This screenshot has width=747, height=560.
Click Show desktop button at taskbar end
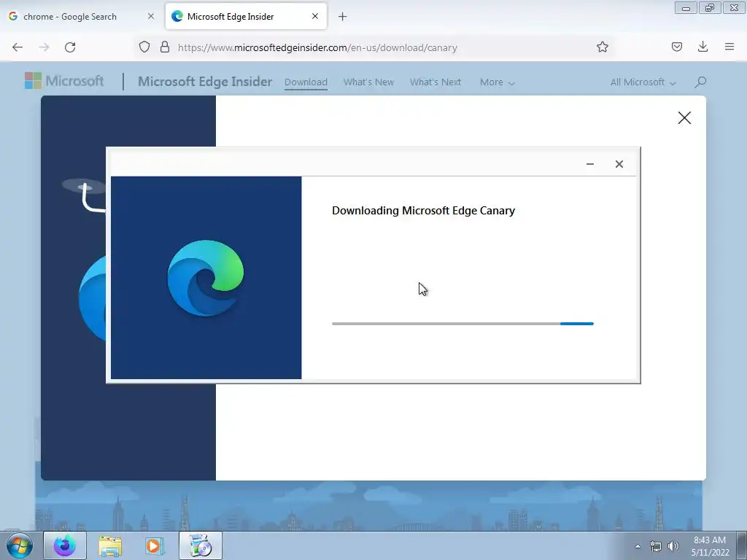[x=742, y=546]
